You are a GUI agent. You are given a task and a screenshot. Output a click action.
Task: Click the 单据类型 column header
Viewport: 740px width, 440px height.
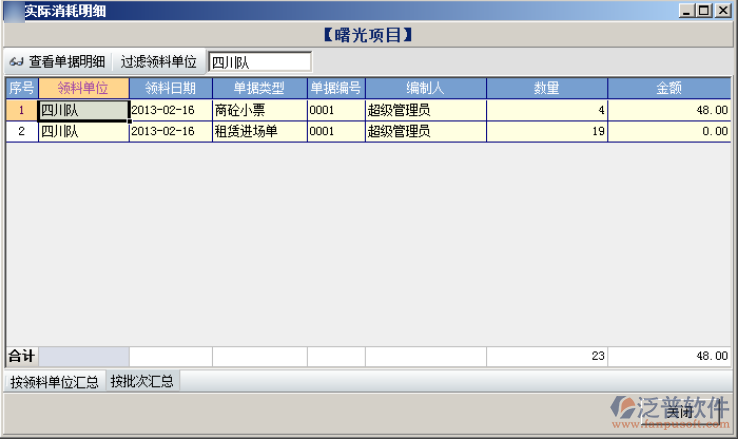coord(259,88)
